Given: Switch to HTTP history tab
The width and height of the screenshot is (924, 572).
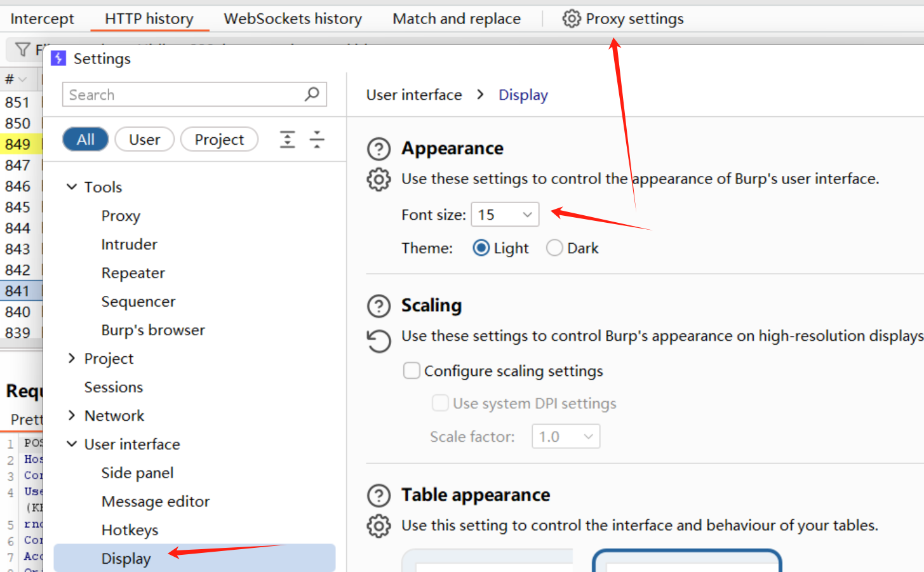Looking at the screenshot, I should 149,18.
